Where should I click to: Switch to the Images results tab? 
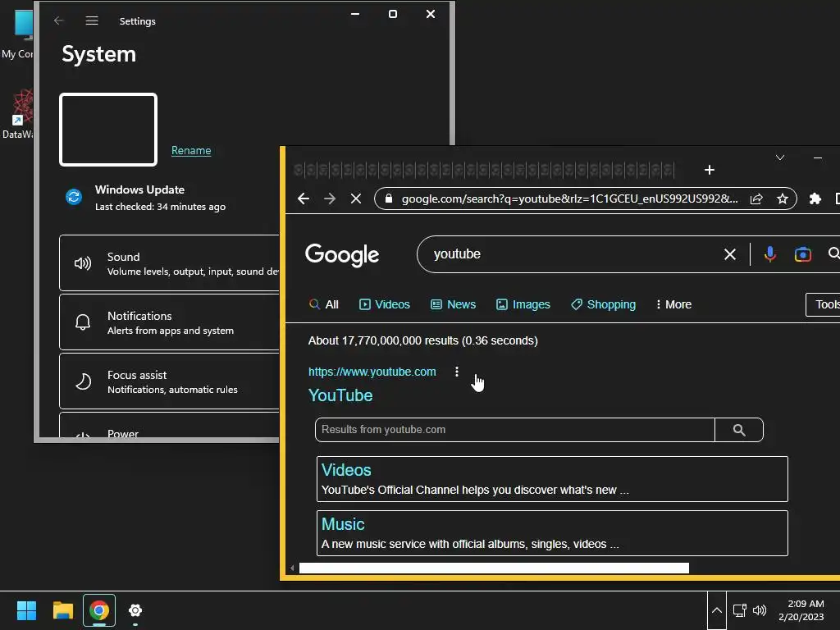pos(523,305)
